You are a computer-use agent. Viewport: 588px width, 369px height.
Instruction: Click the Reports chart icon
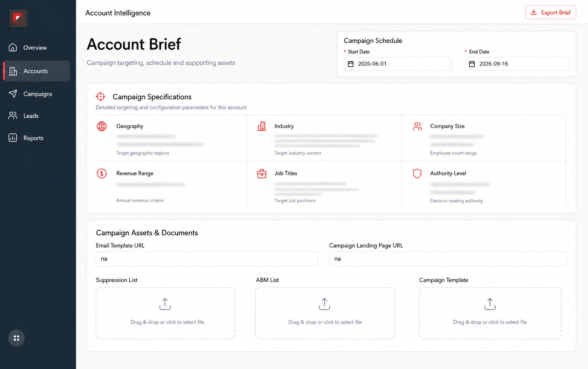coord(13,138)
